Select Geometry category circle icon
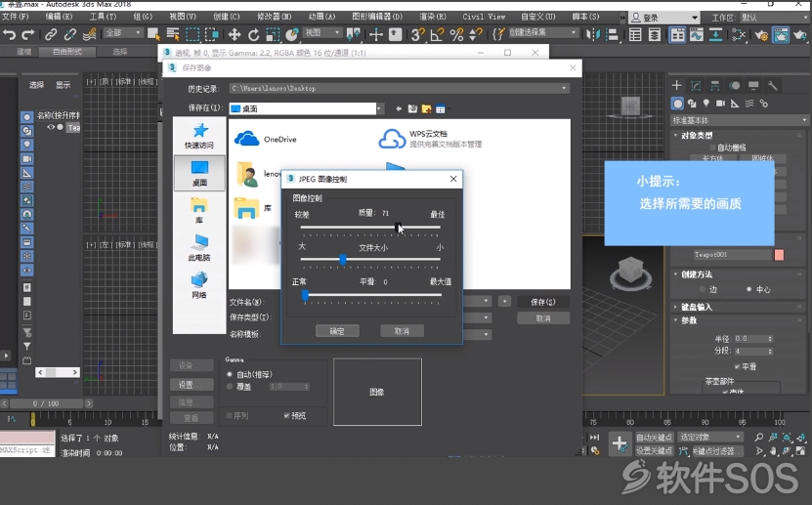 coord(677,104)
